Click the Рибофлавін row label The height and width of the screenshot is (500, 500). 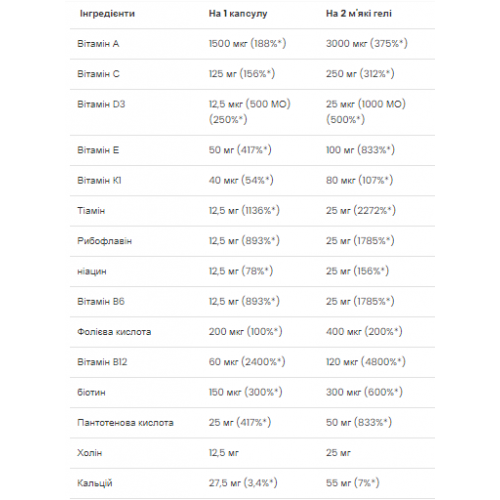coord(104,241)
